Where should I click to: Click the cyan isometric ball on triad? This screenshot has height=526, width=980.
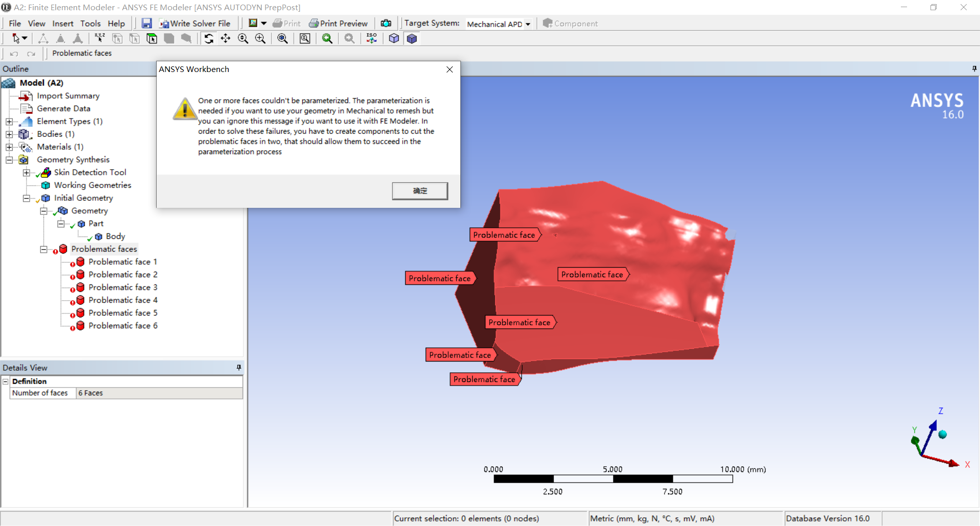tap(943, 435)
